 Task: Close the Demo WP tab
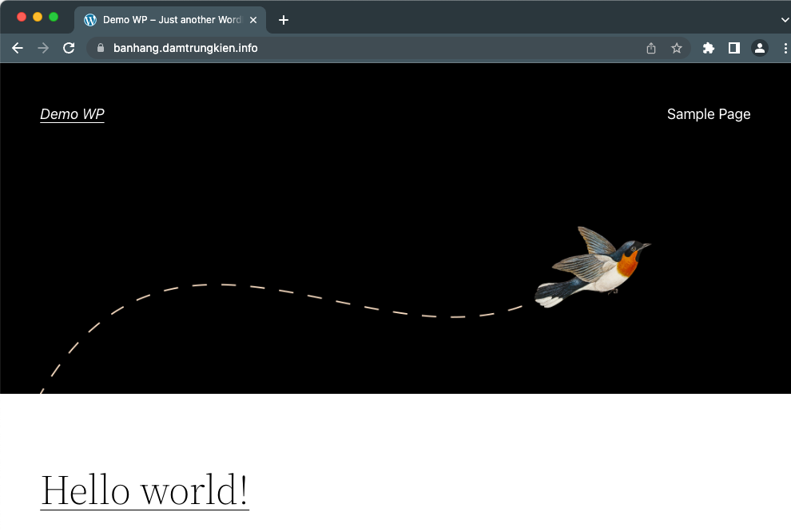pos(253,20)
